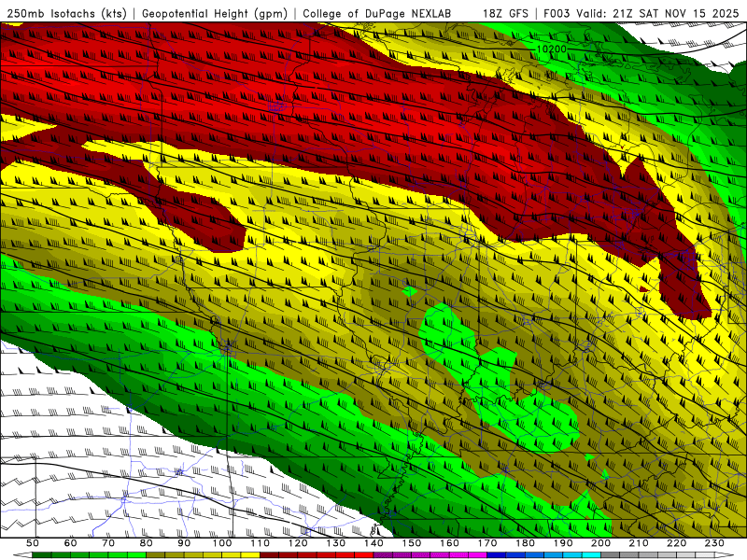The width and height of the screenshot is (747, 560).
Task: Click the "220" color scale label
Action: coord(676,543)
